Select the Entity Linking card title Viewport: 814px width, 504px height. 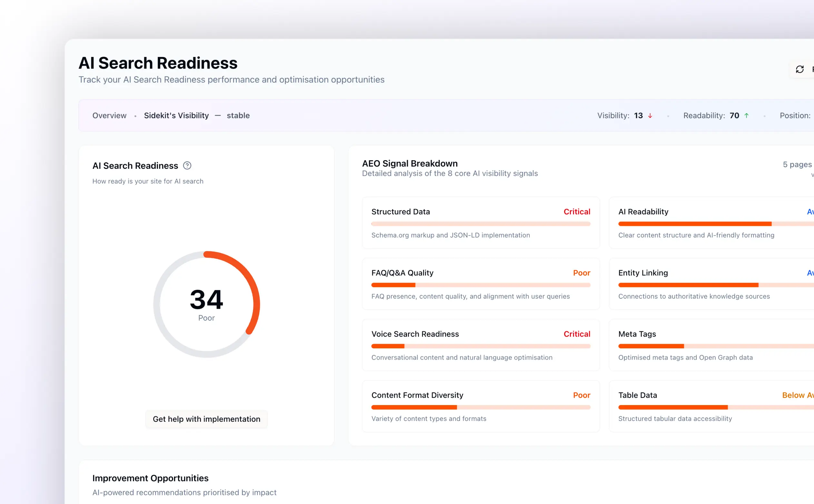tap(643, 273)
